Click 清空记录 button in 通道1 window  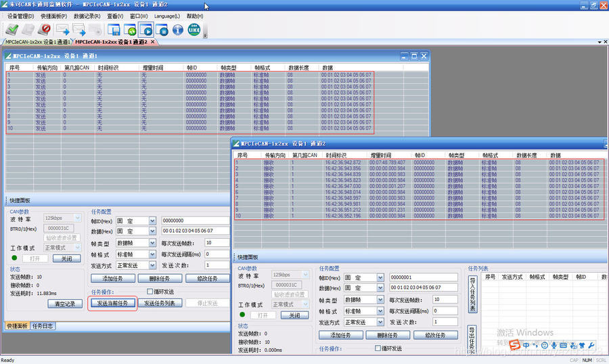pos(65,304)
